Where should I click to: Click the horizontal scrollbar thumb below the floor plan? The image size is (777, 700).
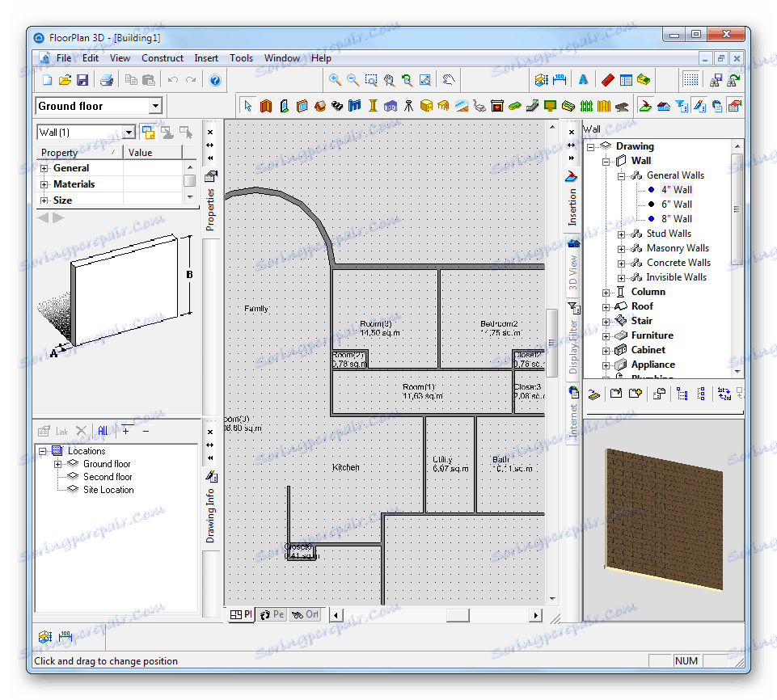458,615
